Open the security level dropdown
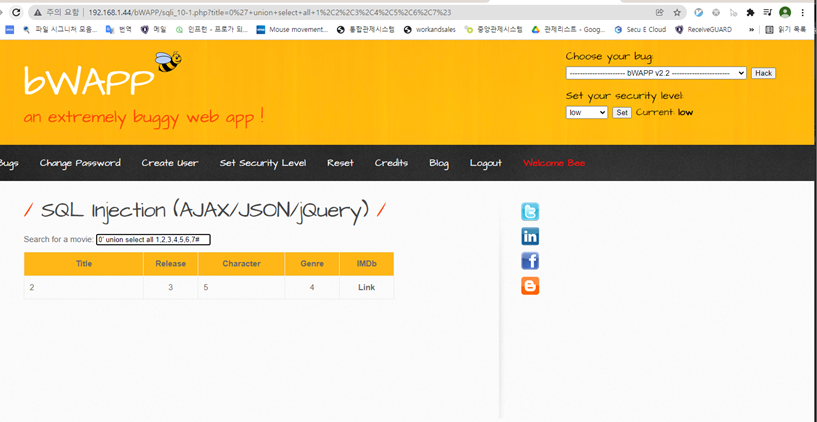Image resolution: width=817 pixels, height=422 pixels. point(587,112)
